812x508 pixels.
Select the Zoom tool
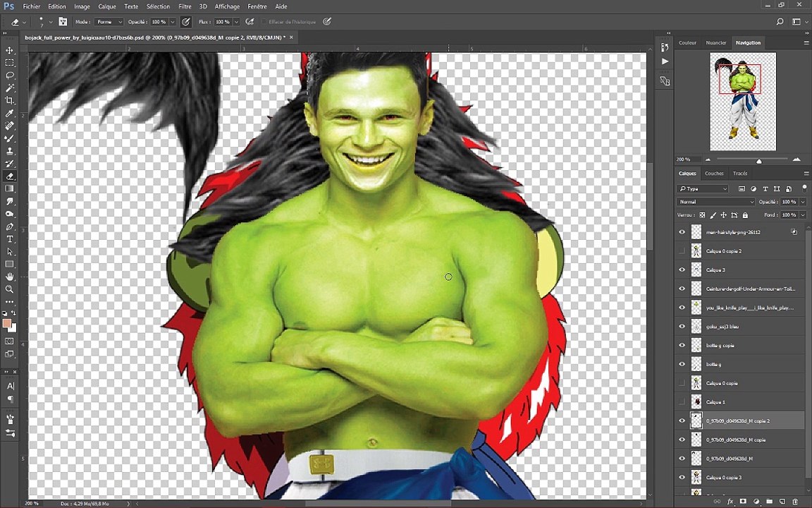9,289
